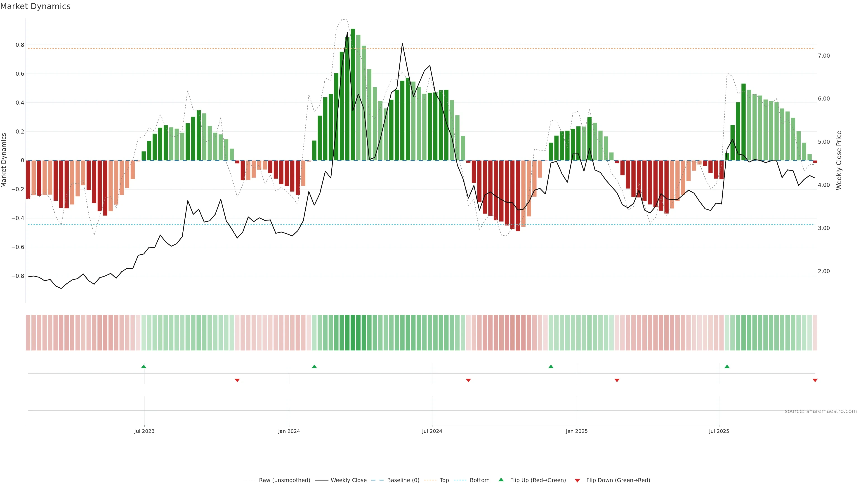
Task: Toggle the Top legend entry
Action: (x=444, y=480)
